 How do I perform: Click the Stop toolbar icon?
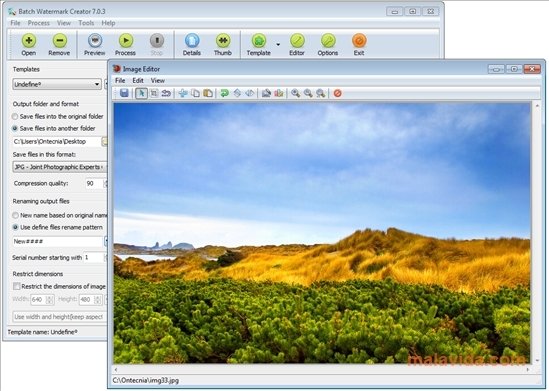tap(157, 41)
